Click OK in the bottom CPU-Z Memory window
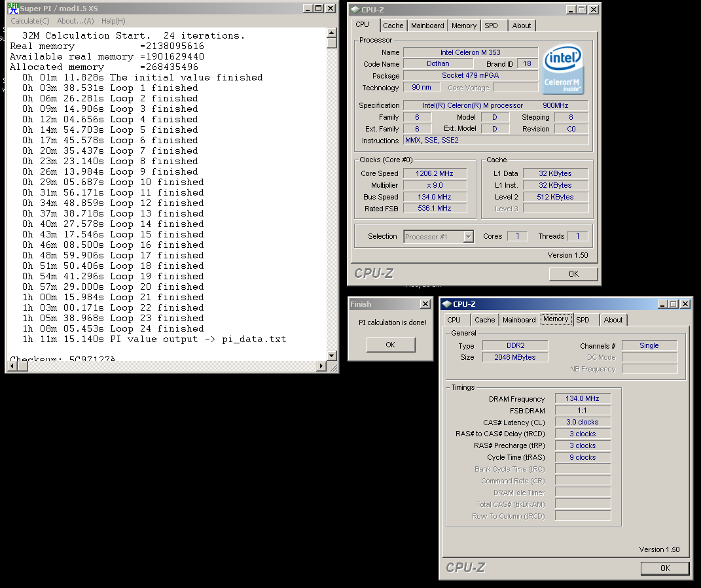This screenshot has width=701, height=588. 665,568
